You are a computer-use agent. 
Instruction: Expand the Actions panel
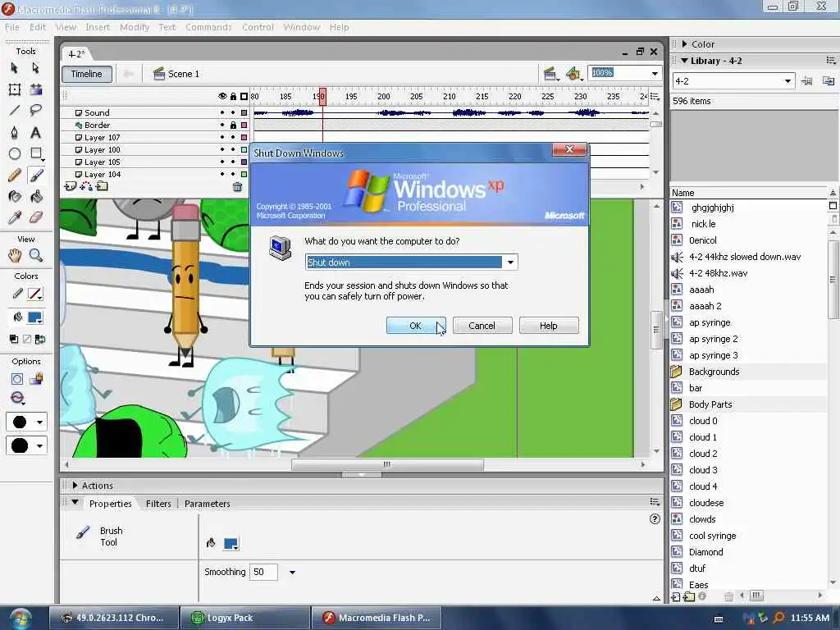tap(75, 486)
